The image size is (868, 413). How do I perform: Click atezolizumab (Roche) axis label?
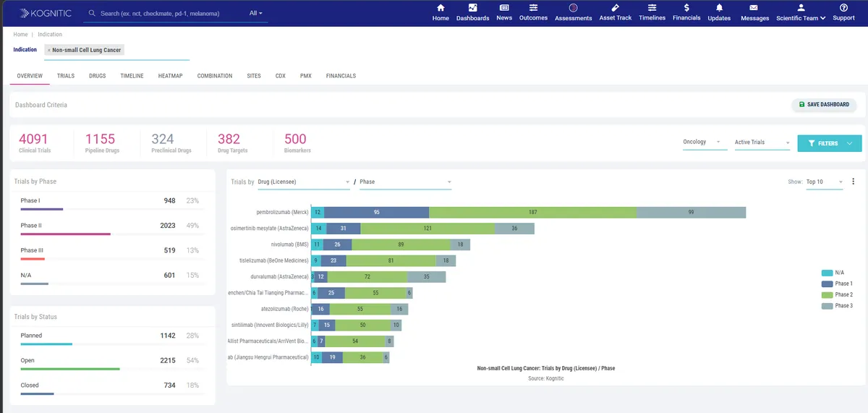pos(284,309)
